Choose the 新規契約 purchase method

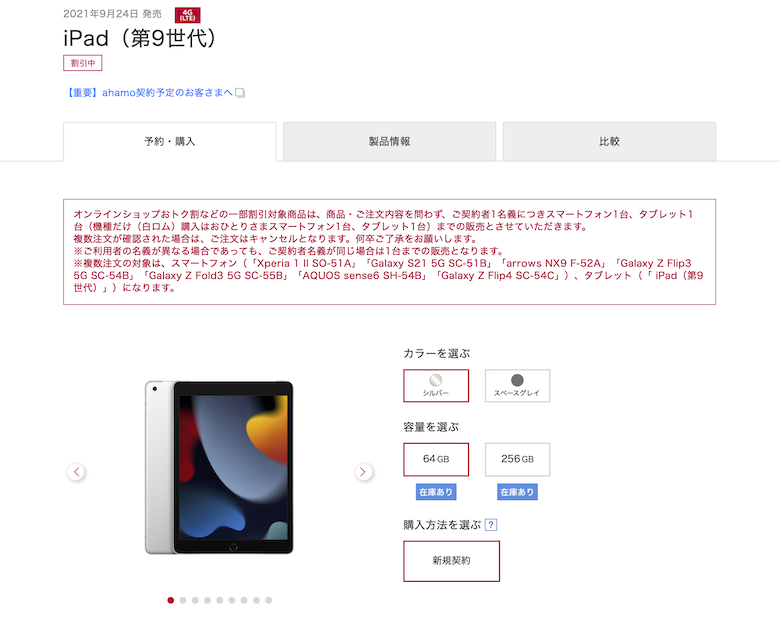pyautogui.click(x=451, y=561)
